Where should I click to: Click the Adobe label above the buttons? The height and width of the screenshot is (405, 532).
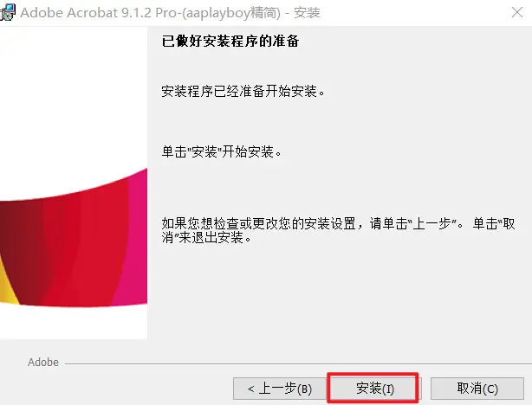tap(43, 363)
